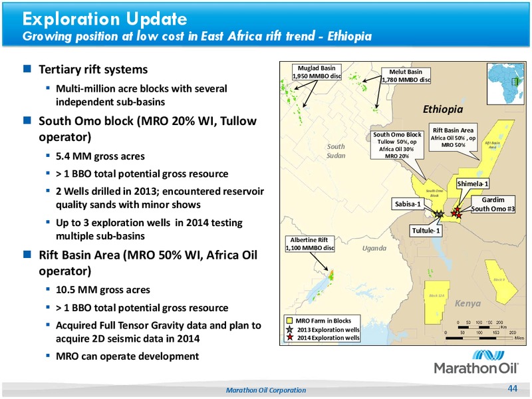Click the Marathon Oil logo
Screen dimensions: 532x399
[476, 362]
